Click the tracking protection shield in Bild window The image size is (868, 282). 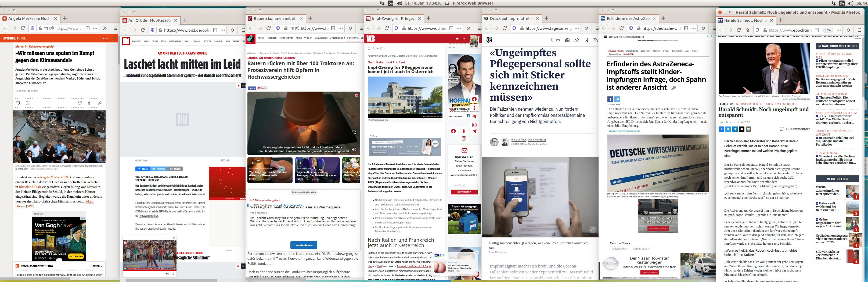pyautogui.click(x=152, y=30)
